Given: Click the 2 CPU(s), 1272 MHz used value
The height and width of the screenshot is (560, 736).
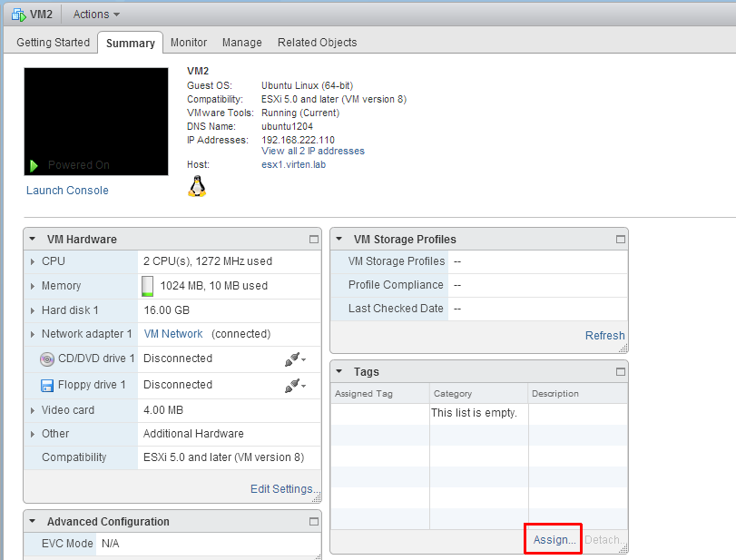Looking at the screenshot, I should click(208, 261).
